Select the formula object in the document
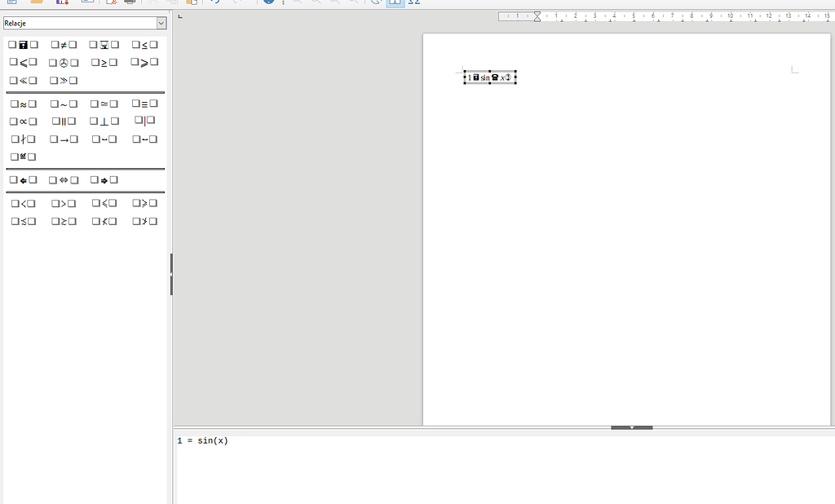The height and width of the screenshot is (504, 835). (x=489, y=77)
